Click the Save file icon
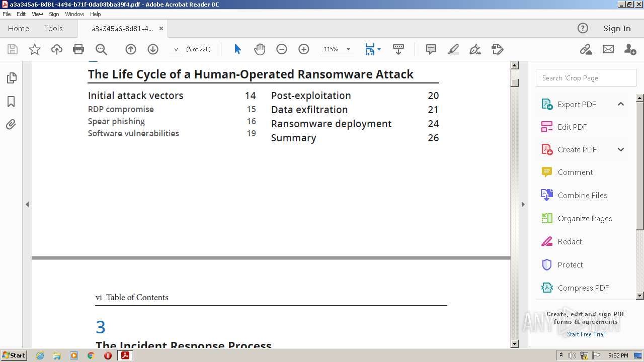644x362 pixels. pos(13,49)
